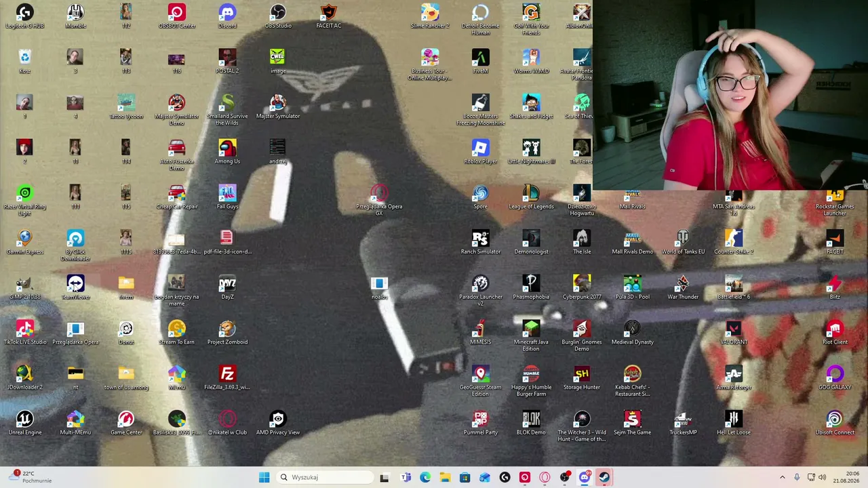
Task: Open the Mumble desktop shortcut
Action: click(x=75, y=16)
